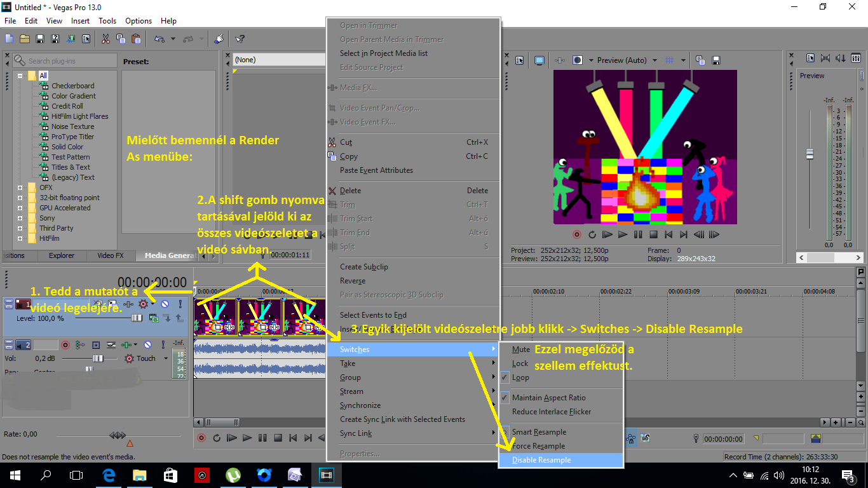The width and height of the screenshot is (868, 488).
Task: Enable preview on external monitor icon
Action: [x=539, y=60]
